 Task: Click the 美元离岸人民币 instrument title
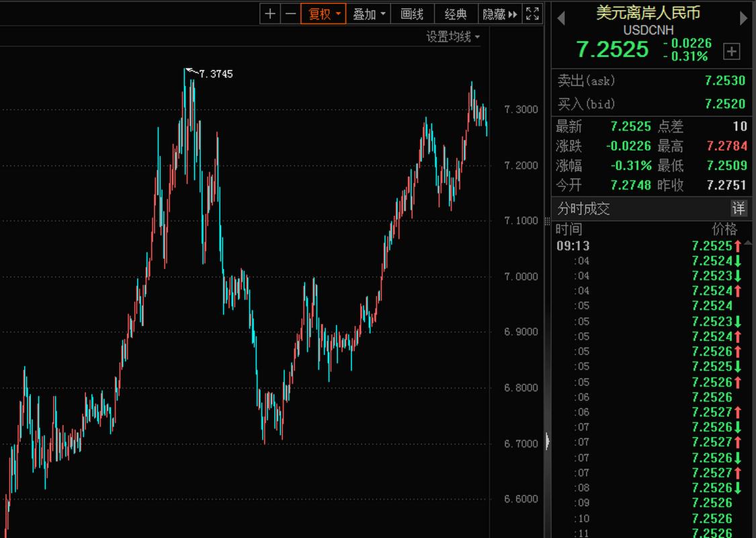tap(648, 13)
